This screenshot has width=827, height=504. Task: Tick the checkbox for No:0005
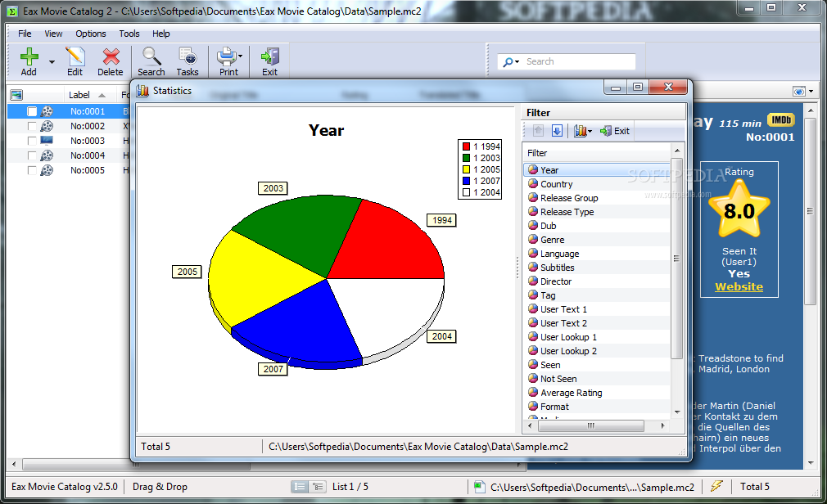tap(32, 170)
